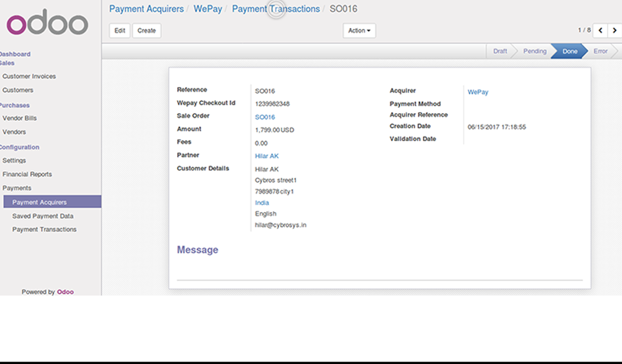Viewport: 622px width, 364px height.
Task: Select the Draft status stage
Action: coord(500,51)
